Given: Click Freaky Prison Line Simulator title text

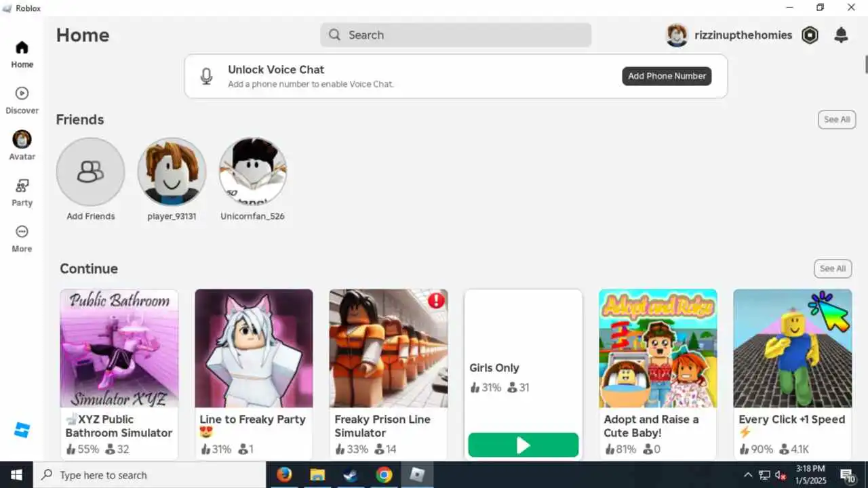Looking at the screenshot, I should pos(382,426).
